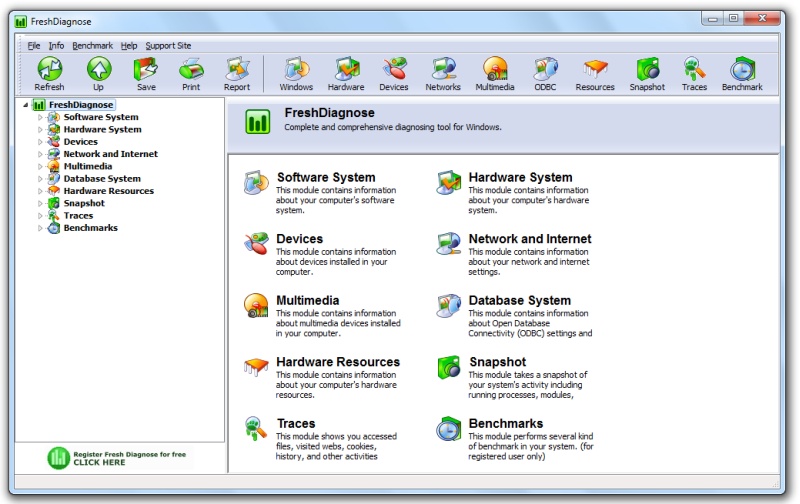The height and width of the screenshot is (504, 800).
Task: Open the Network and Internet heading
Action: point(530,239)
